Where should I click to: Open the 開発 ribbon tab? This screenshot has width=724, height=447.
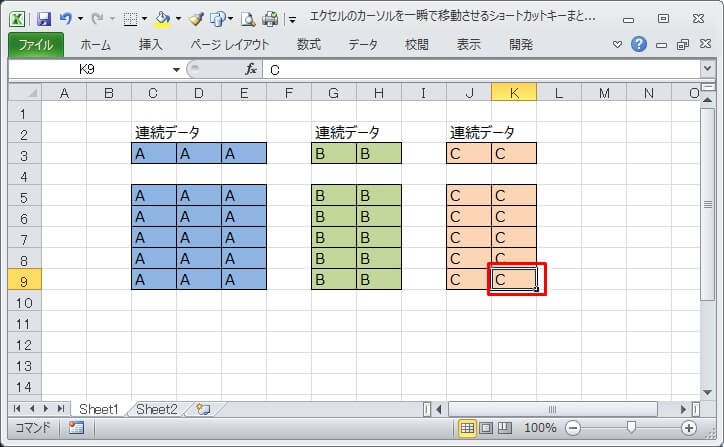[x=521, y=45]
